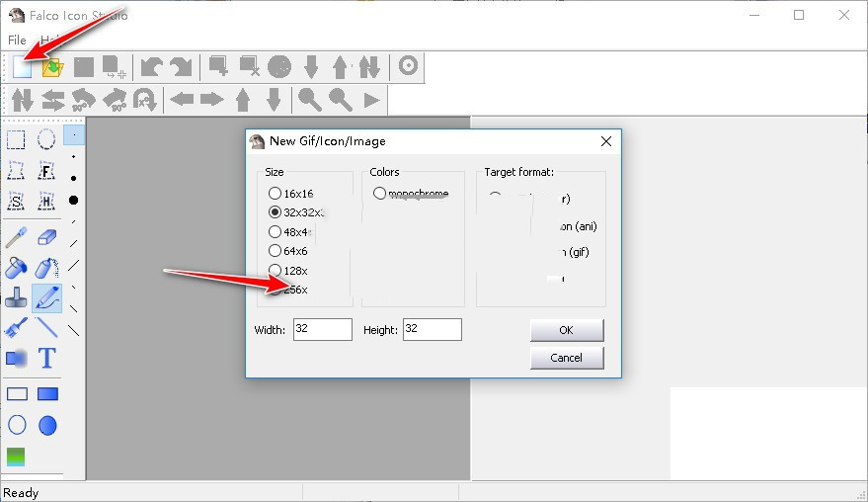Select the Pencil drawing tool

point(47,297)
